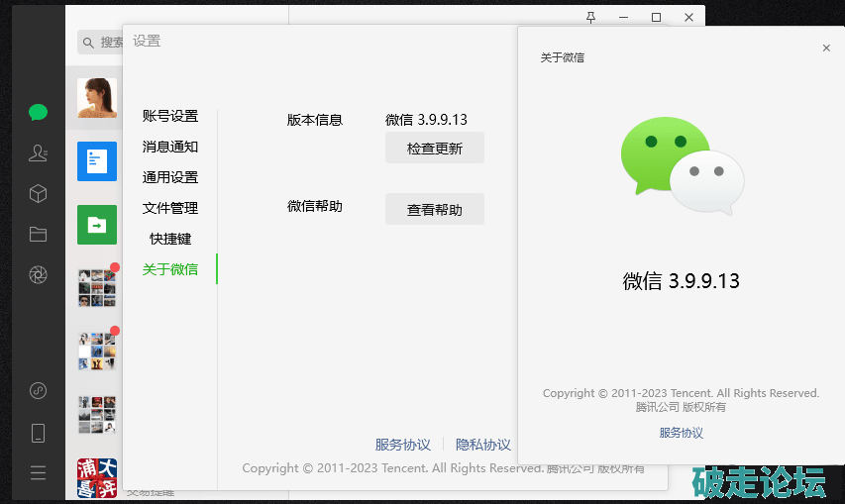Pin the WeChat window on top
The width and height of the screenshot is (845, 504).
click(591, 17)
